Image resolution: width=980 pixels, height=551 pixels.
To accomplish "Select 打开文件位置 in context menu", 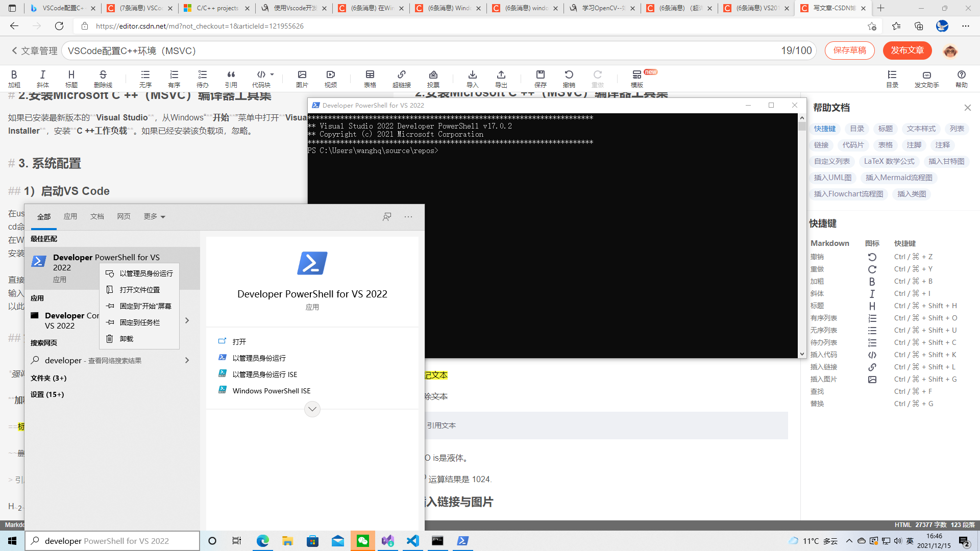I will (139, 290).
